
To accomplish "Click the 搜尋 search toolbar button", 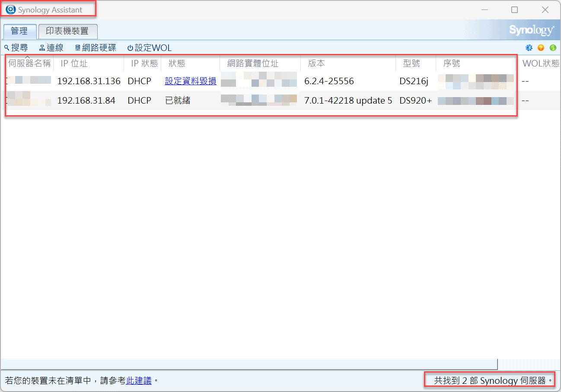I will [16, 47].
